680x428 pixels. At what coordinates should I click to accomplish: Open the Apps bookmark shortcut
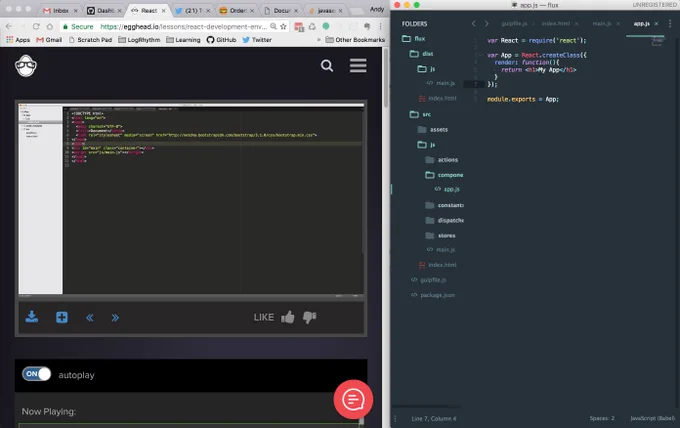[x=18, y=39]
